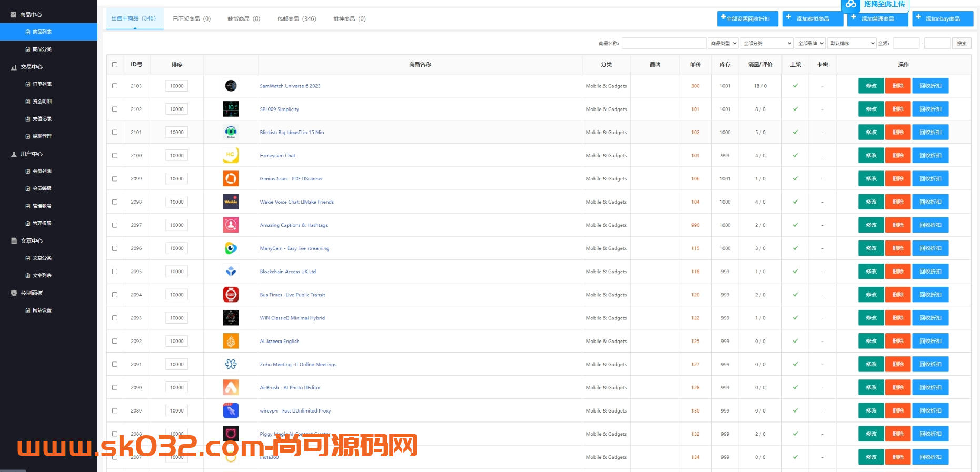Image resolution: width=980 pixels, height=472 pixels.
Task: Click the Wakie Voice Chat icon
Action: [231, 202]
